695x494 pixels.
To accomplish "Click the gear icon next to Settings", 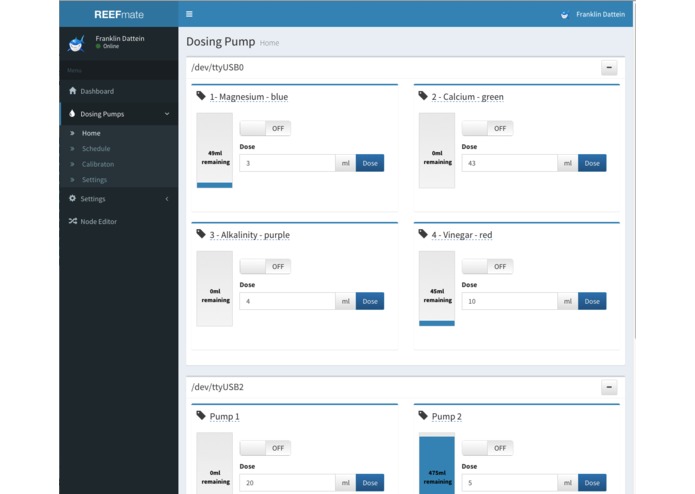I will click(x=73, y=198).
